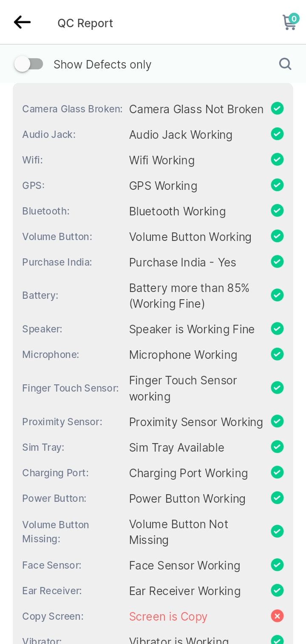Tap green check beside Sim Tray Available
The width and height of the screenshot is (306, 644).
277,447
